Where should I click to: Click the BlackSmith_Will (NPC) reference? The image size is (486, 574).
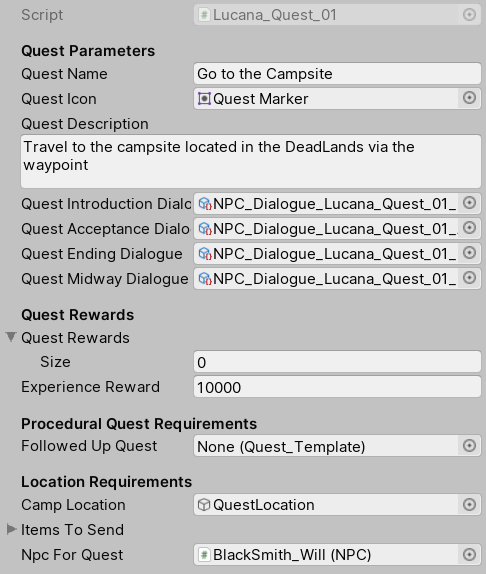(x=326, y=555)
